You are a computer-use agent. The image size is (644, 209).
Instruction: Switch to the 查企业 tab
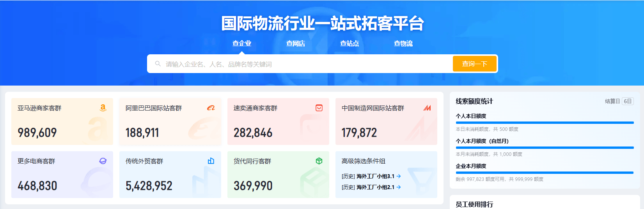tap(242, 43)
